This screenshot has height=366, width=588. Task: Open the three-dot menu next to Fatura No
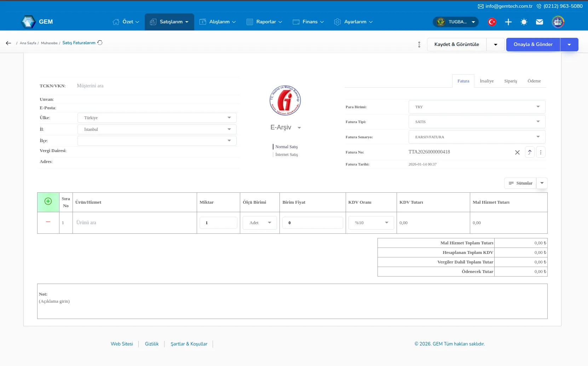(541, 152)
